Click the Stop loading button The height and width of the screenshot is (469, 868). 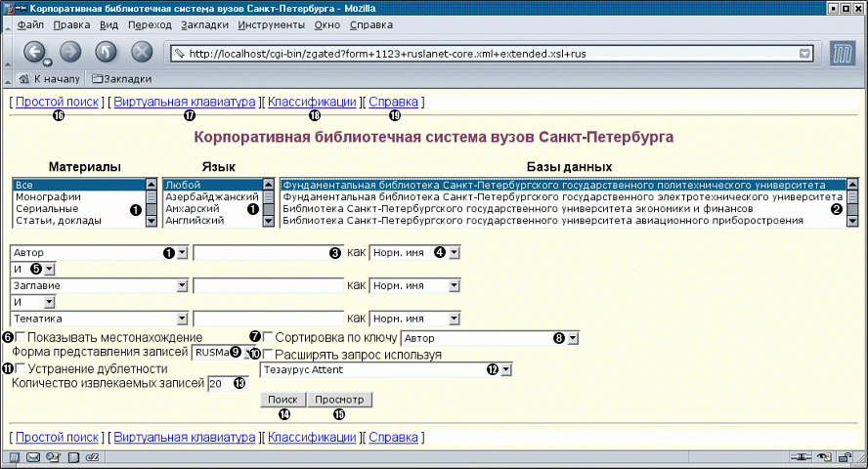(142, 52)
